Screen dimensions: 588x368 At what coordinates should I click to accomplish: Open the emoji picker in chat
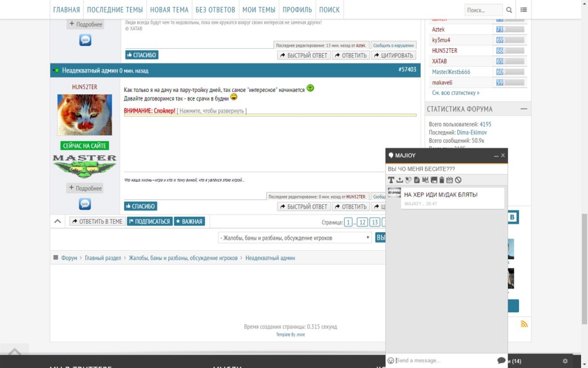390,361
